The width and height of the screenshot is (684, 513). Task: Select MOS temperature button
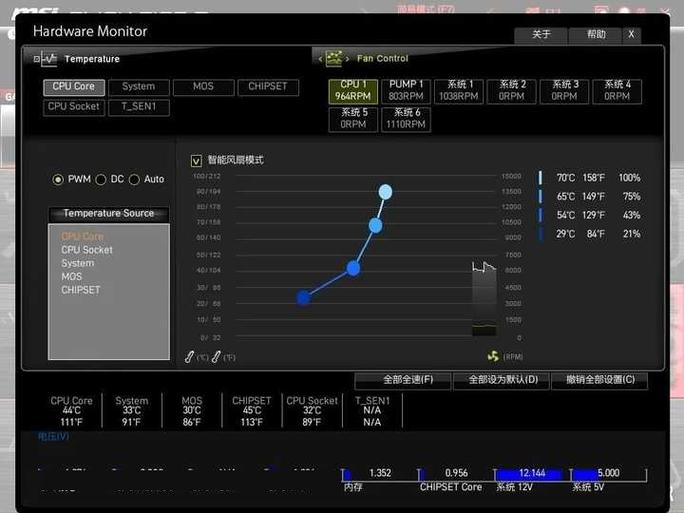[x=203, y=87]
